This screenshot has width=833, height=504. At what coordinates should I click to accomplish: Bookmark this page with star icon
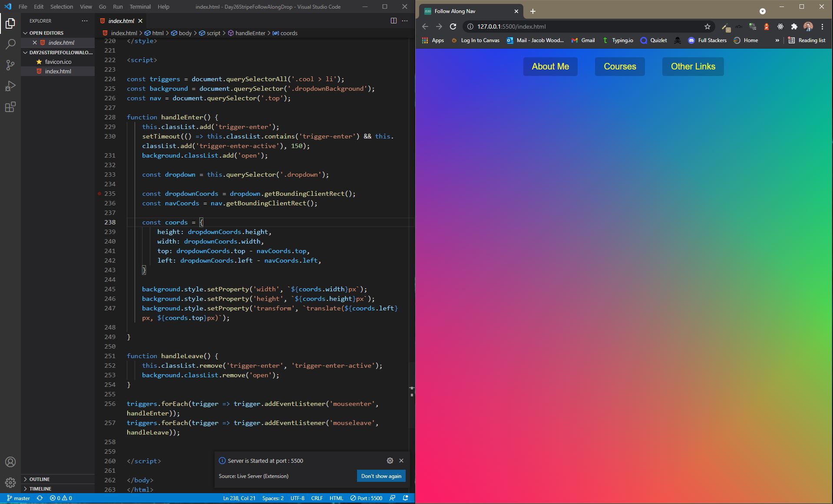click(707, 26)
